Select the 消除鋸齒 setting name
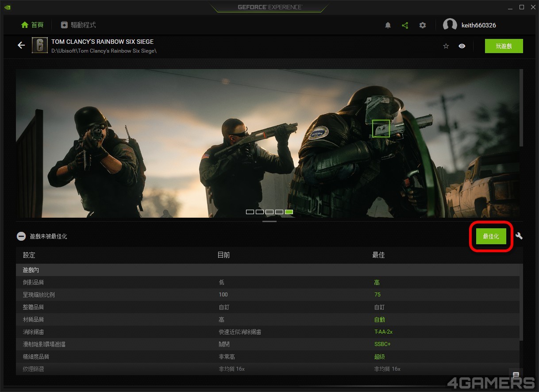The width and height of the screenshot is (539, 392). (x=33, y=332)
